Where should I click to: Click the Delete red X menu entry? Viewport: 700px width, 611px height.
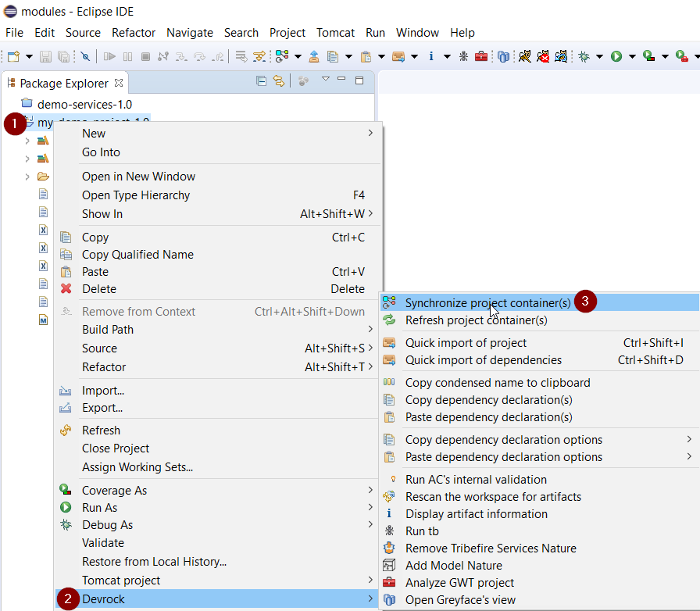[99, 289]
